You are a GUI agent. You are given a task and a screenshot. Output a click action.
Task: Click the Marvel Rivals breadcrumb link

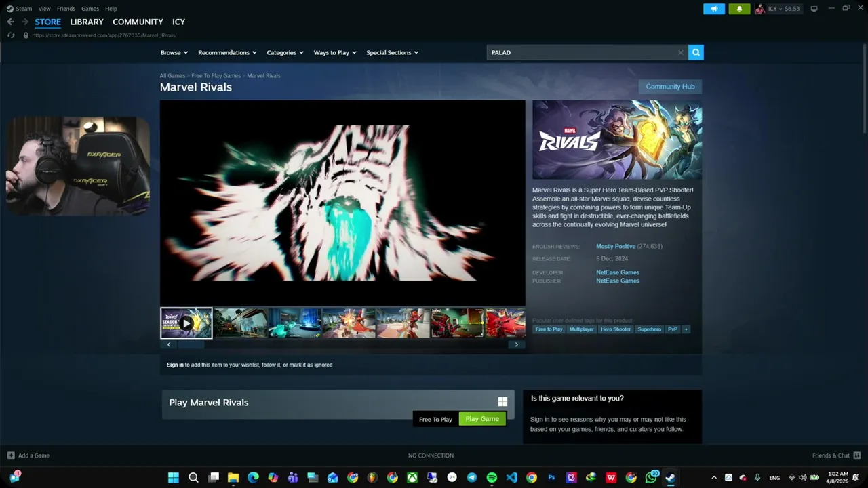[x=264, y=76]
